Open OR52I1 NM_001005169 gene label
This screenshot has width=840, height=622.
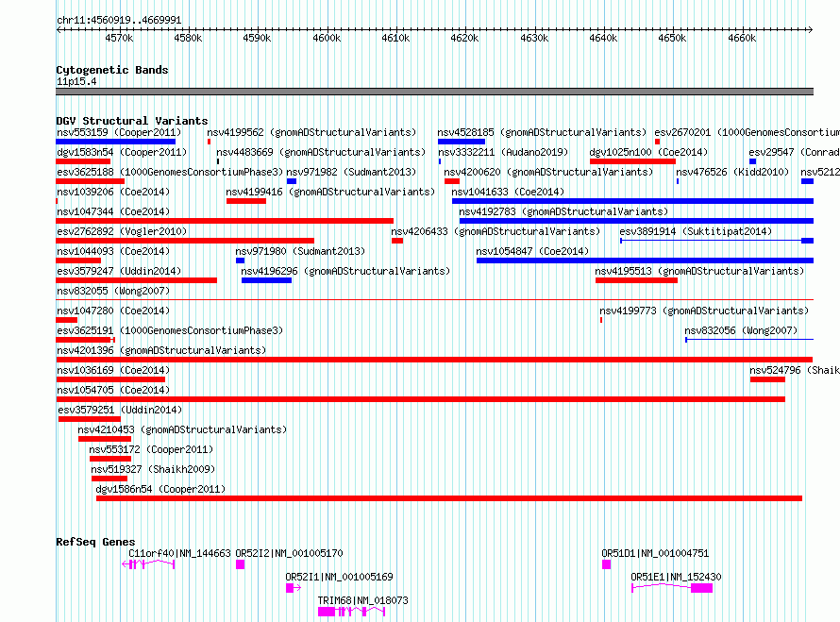click(339, 577)
